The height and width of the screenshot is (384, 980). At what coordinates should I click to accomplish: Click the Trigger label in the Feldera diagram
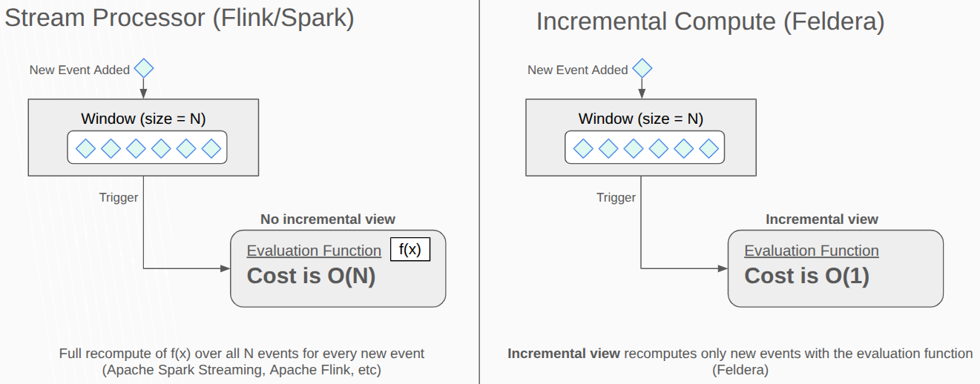[x=616, y=197]
